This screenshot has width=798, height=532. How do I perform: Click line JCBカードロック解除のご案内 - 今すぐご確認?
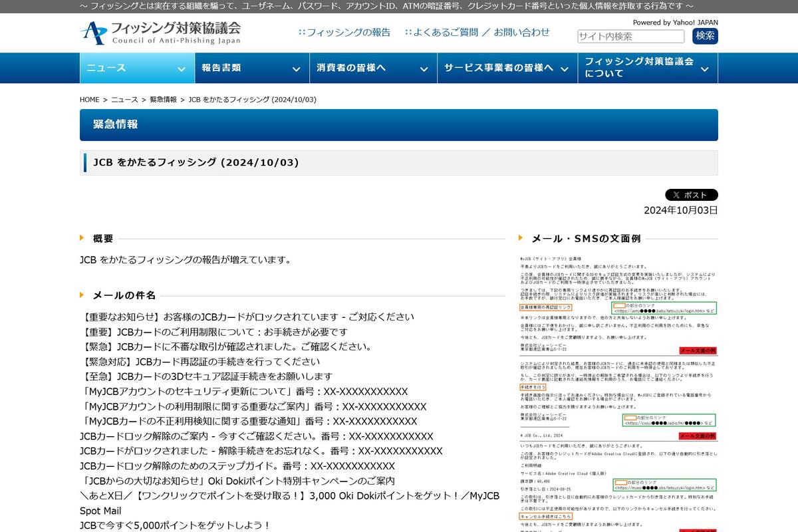(257, 436)
